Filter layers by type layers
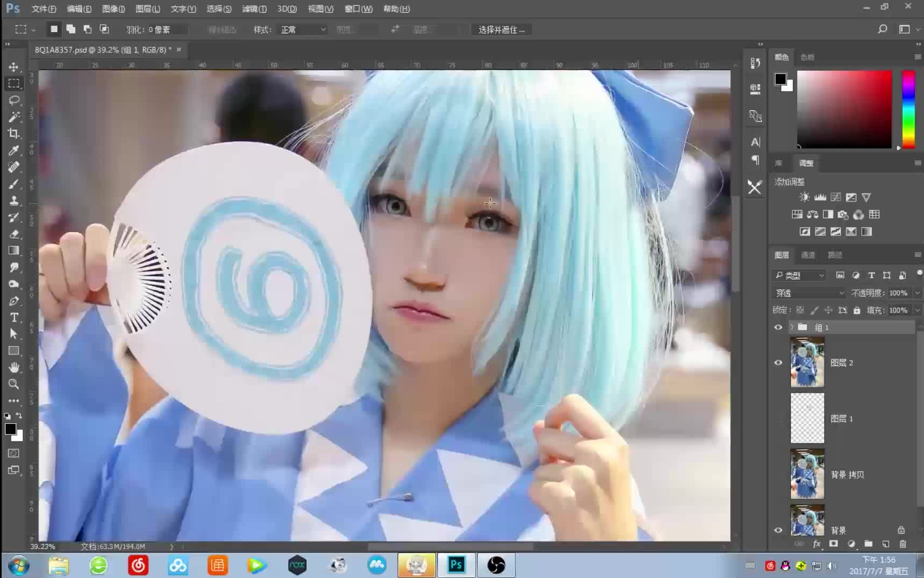This screenshot has width=924, height=578. click(872, 275)
